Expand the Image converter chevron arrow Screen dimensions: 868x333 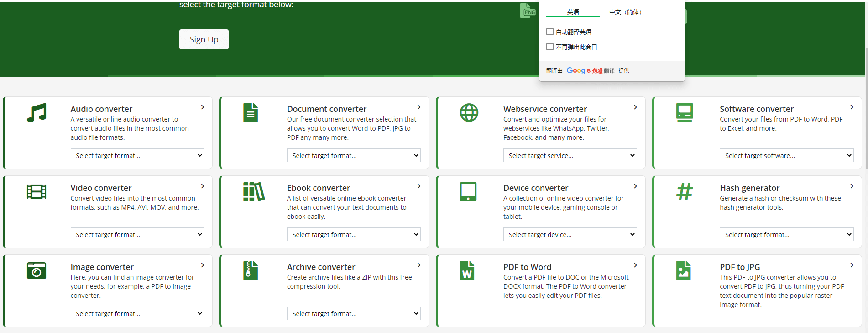click(203, 265)
